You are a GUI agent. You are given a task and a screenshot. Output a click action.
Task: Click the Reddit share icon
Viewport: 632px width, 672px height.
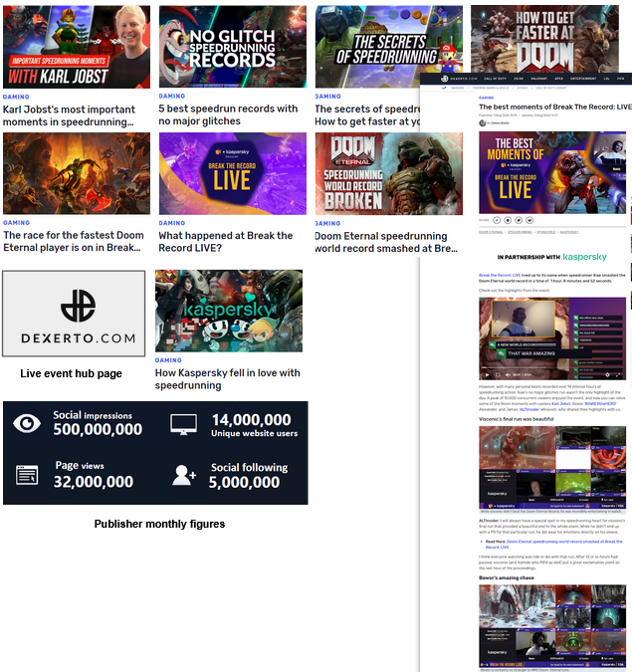529,220
